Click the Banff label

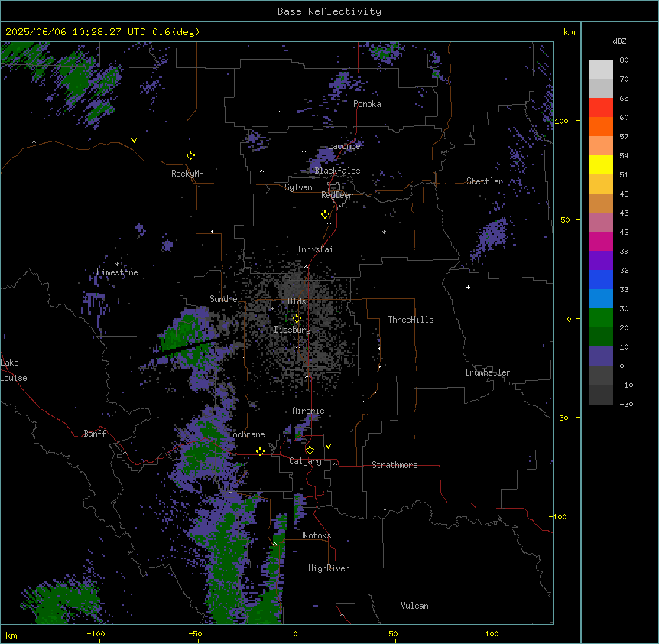(95, 434)
